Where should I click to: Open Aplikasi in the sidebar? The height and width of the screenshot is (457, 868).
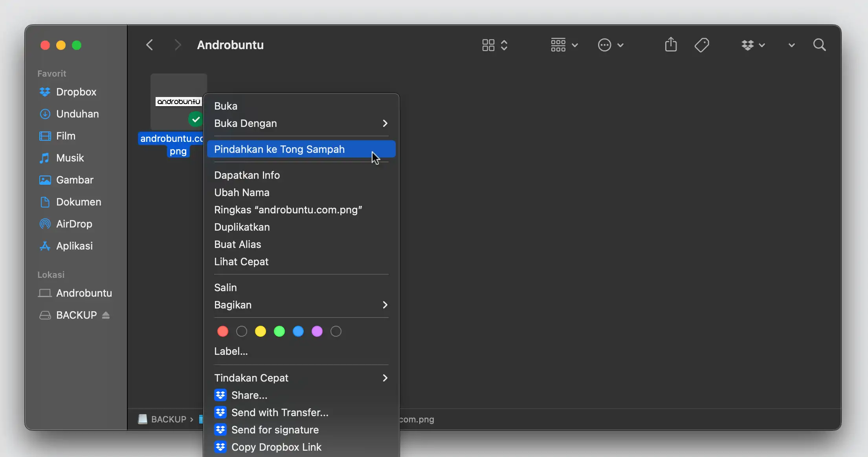(74, 246)
